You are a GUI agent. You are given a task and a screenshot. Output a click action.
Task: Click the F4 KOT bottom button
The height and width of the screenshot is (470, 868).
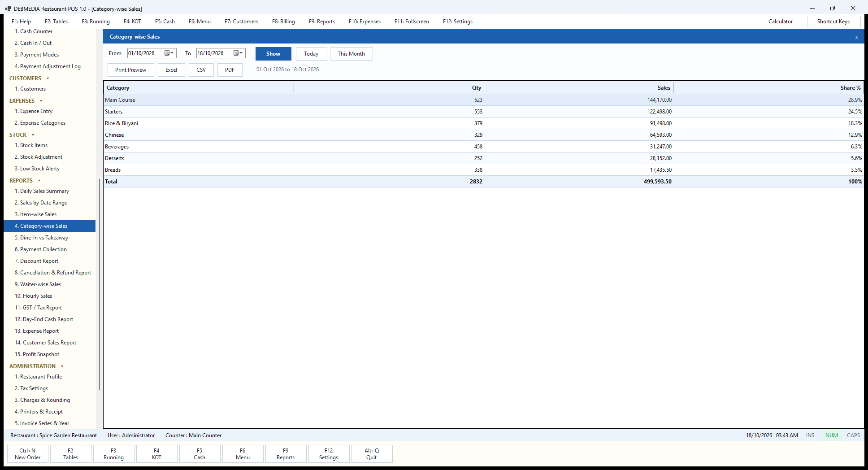[x=156, y=454]
